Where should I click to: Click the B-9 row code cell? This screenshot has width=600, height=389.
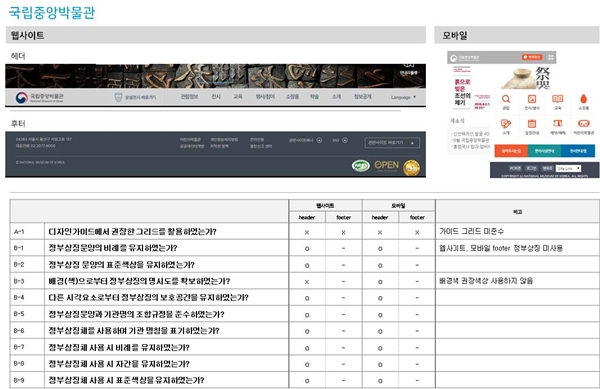pos(27,380)
